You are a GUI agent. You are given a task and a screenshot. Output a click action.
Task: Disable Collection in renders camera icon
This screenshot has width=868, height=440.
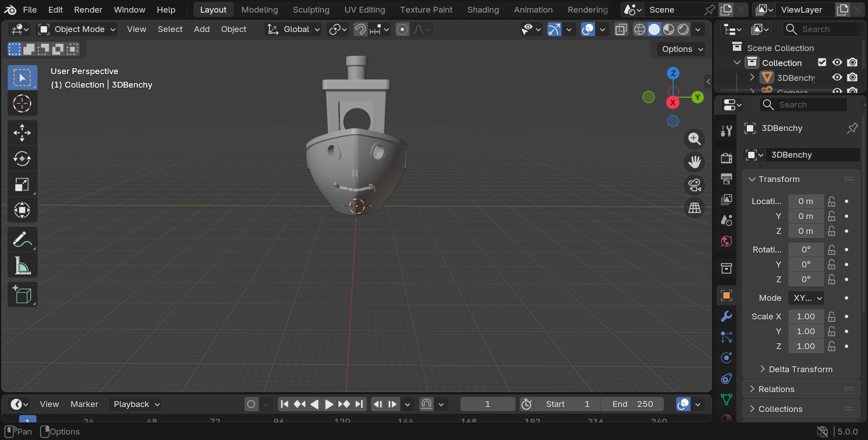coord(853,62)
